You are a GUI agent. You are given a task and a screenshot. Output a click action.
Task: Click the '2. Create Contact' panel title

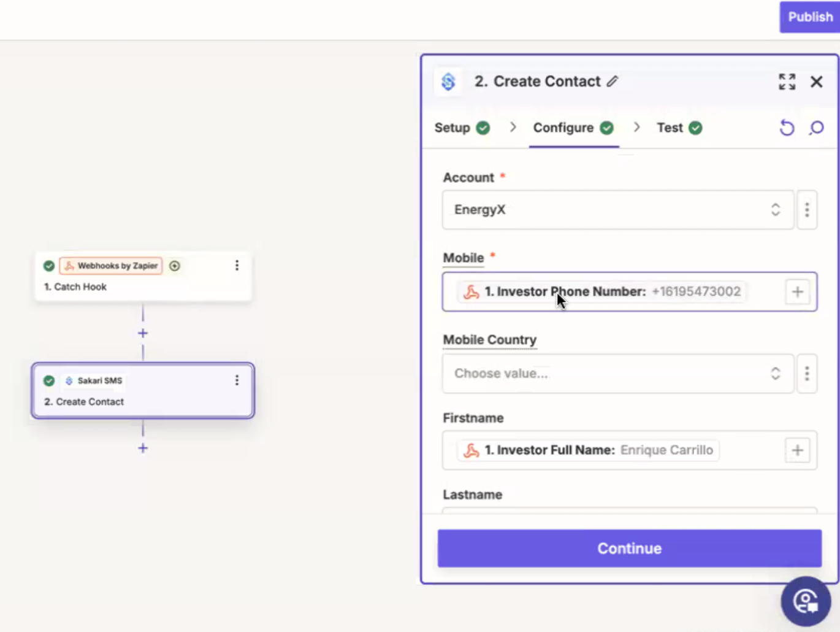pyautogui.click(x=538, y=81)
